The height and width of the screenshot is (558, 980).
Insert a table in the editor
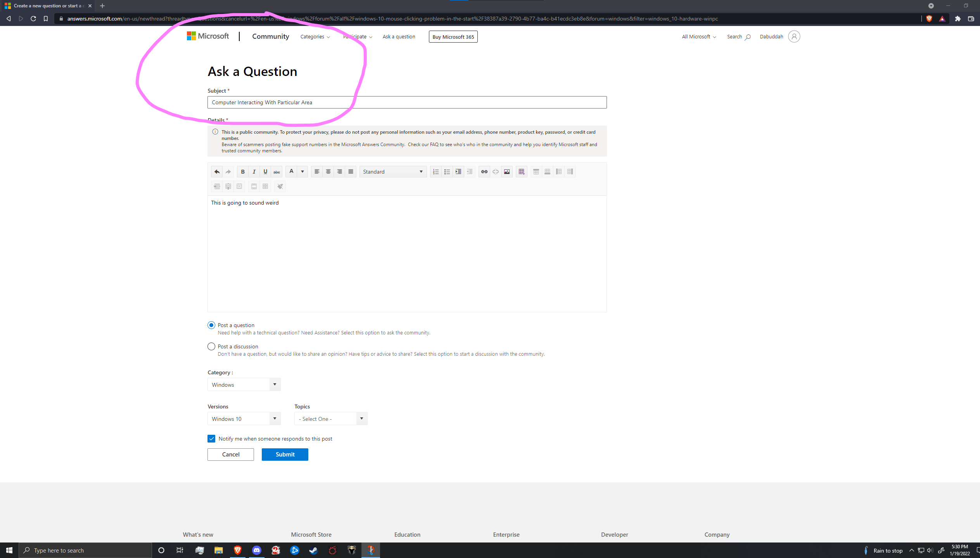[x=522, y=172]
